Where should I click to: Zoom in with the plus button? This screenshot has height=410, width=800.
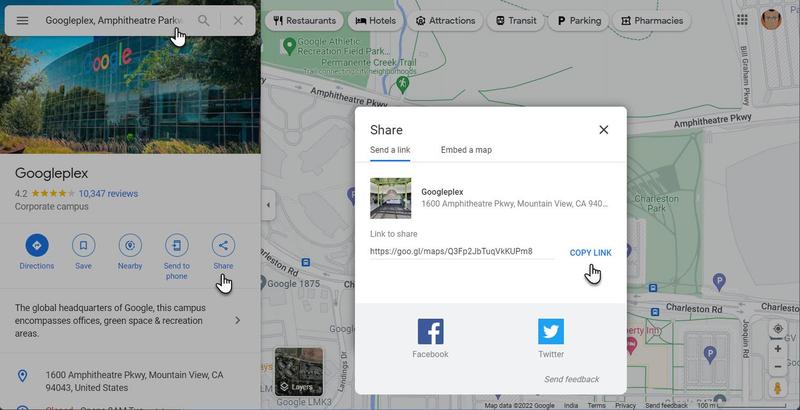pos(778,349)
